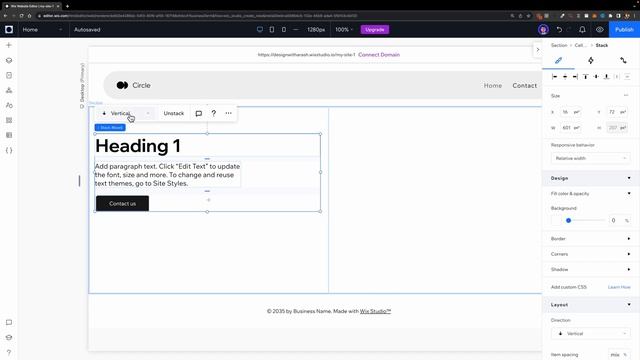Open more actions ellipsis on stack toolbar
Screen dimensions: 640x360
(x=229, y=113)
